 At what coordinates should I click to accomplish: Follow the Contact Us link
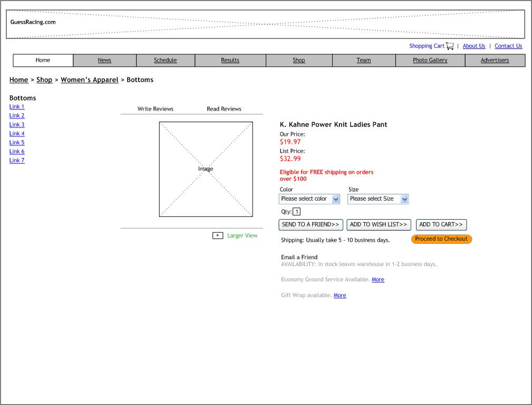508,46
